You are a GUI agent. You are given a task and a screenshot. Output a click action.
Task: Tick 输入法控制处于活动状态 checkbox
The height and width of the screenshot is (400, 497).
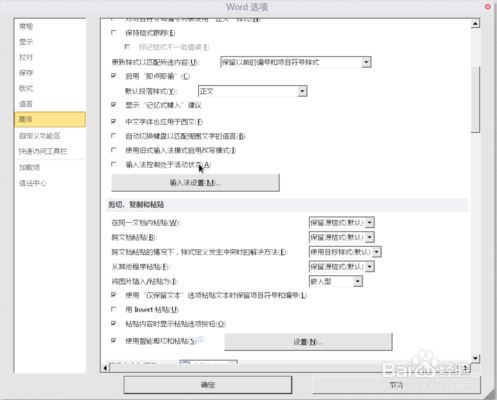tap(114, 164)
